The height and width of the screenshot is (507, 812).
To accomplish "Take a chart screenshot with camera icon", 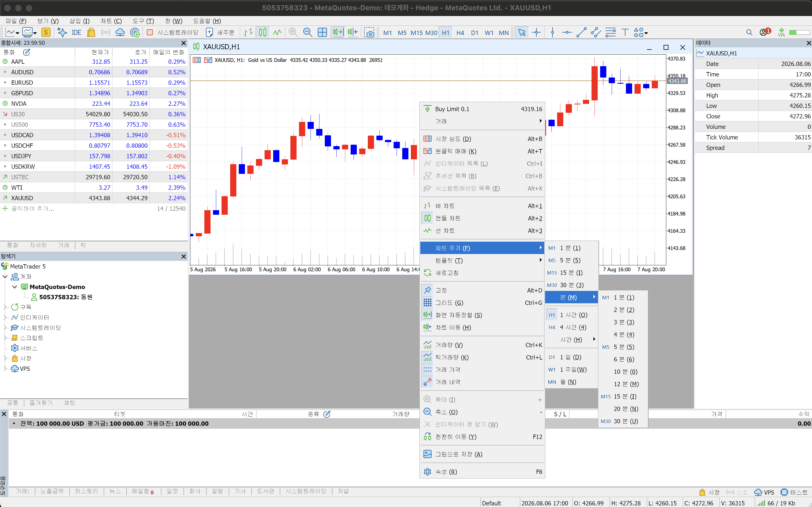I will click(x=369, y=33).
